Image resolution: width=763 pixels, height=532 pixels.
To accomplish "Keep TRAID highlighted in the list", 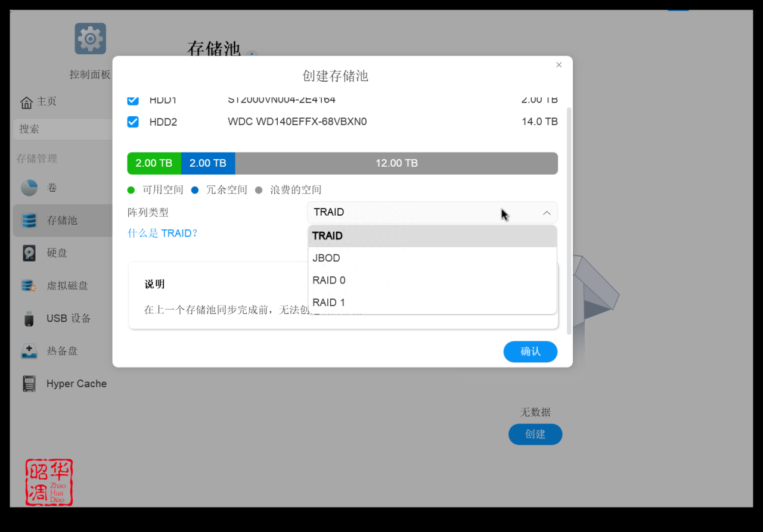I will tap(327, 235).
